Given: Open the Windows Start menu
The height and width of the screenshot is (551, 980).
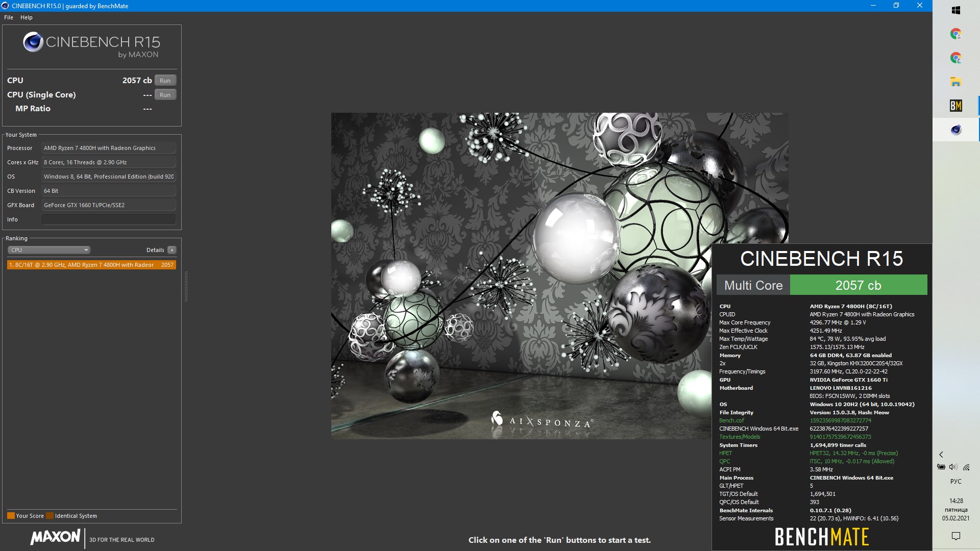Looking at the screenshot, I should pyautogui.click(x=956, y=10).
